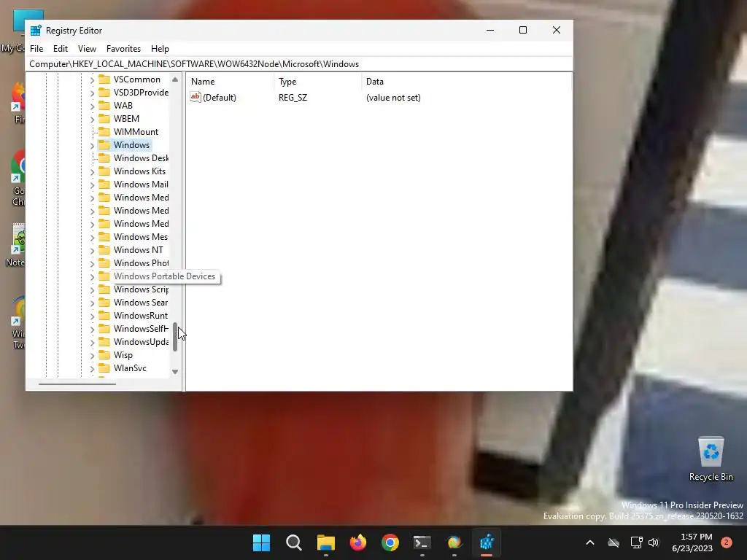Open the Recycle Bin on desktop
This screenshot has width=747, height=560.
711,459
